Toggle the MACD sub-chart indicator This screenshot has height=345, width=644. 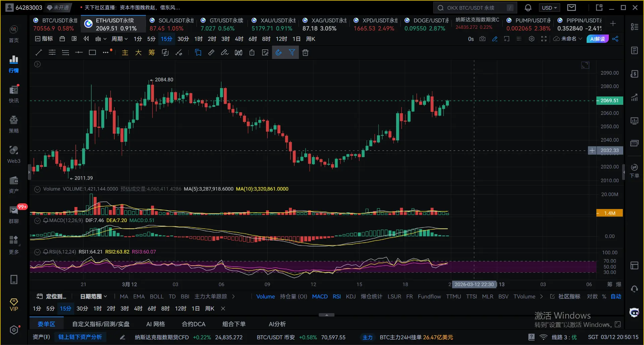tap(320, 296)
